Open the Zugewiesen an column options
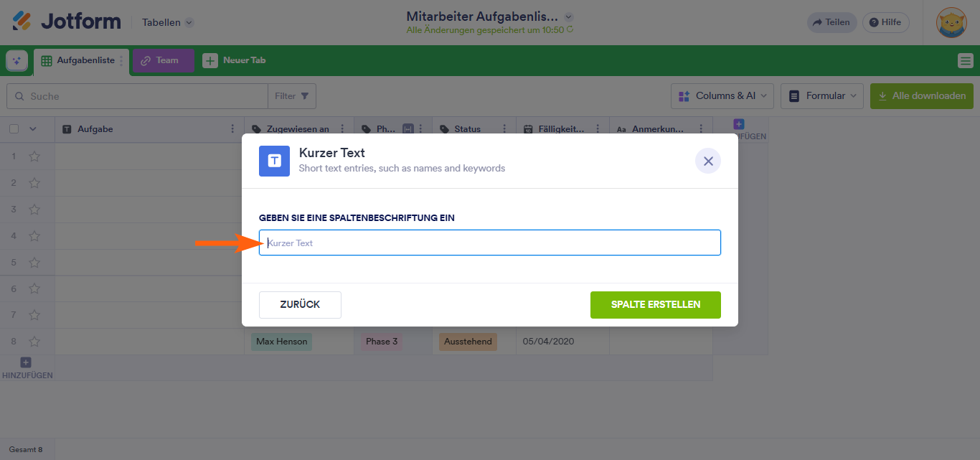Viewport: 980px width, 460px height. (x=342, y=129)
